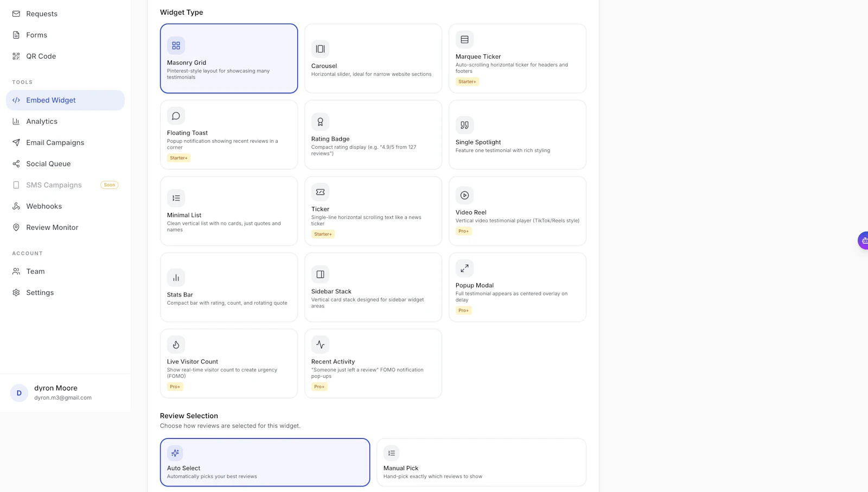The width and height of the screenshot is (868, 492).
Task: Select the Recent Activity widget card
Action: coord(373,363)
